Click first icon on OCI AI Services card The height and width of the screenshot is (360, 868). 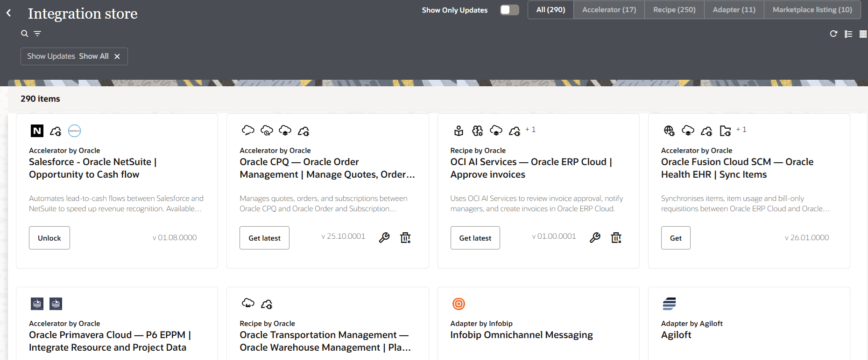(459, 131)
